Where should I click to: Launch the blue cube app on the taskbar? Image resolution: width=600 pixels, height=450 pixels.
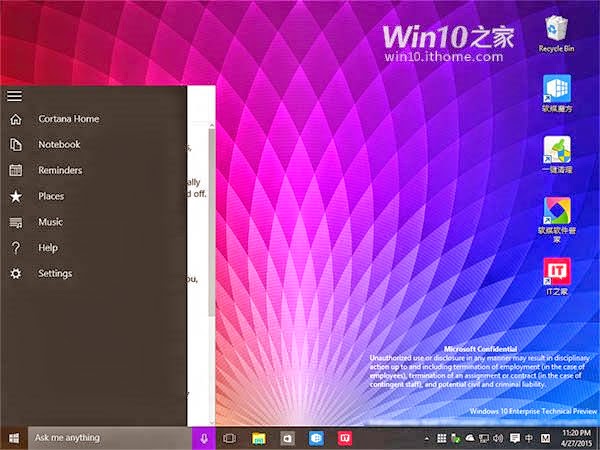pyautogui.click(x=316, y=438)
